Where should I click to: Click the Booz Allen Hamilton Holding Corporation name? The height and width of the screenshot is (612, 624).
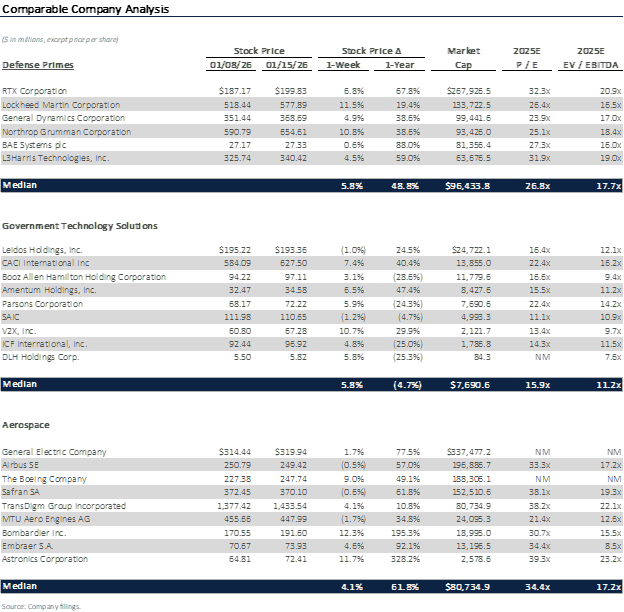pyautogui.click(x=84, y=276)
